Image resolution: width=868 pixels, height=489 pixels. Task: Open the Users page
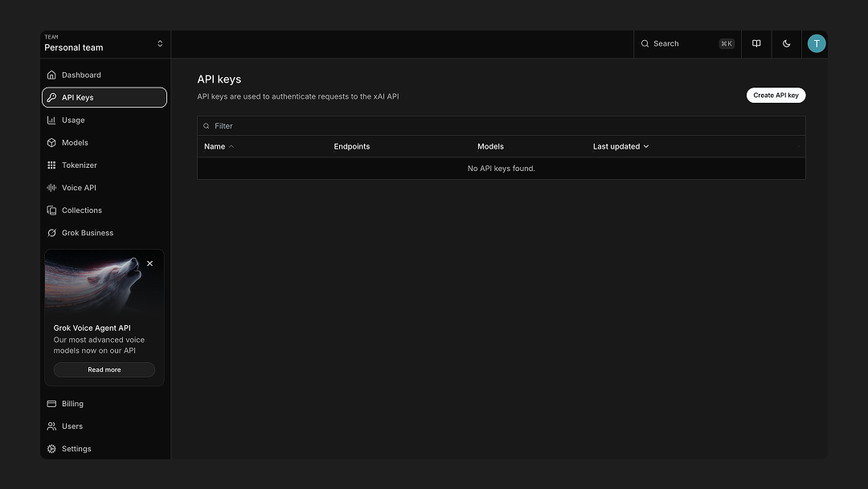click(104, 426)
